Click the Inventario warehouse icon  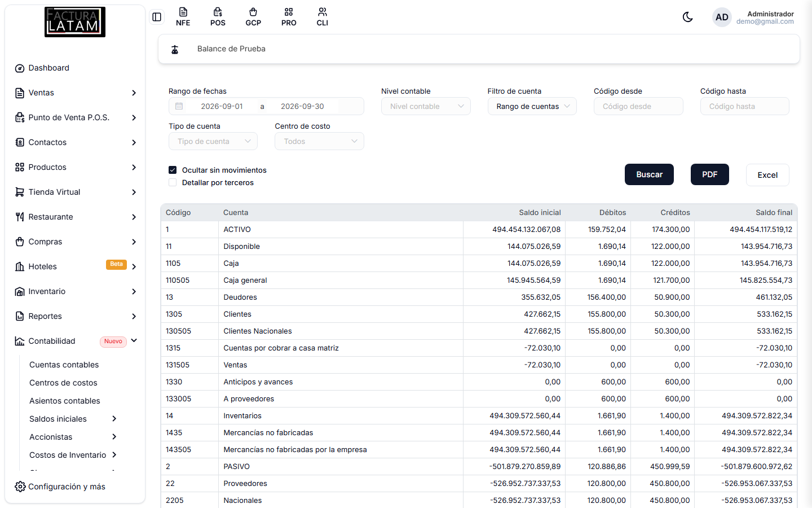click(x=20, y=292)
